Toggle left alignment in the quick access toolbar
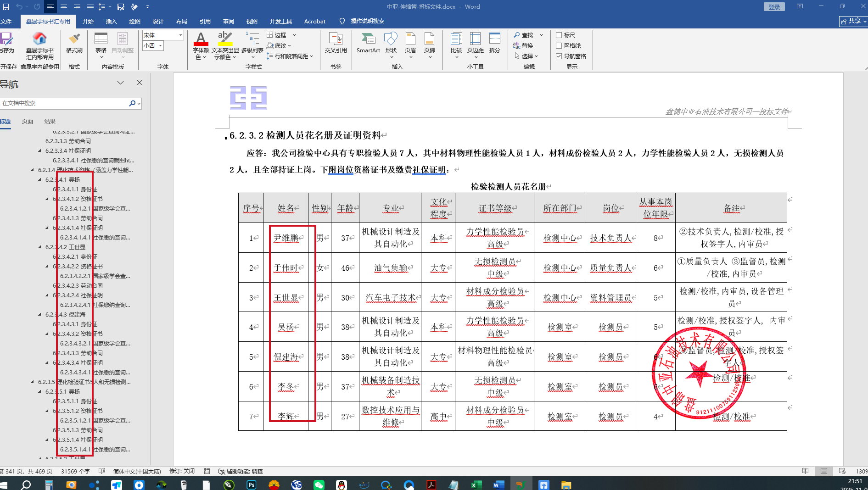The height and width of the screenshot is (490, 868). click(x=50, y=7)
